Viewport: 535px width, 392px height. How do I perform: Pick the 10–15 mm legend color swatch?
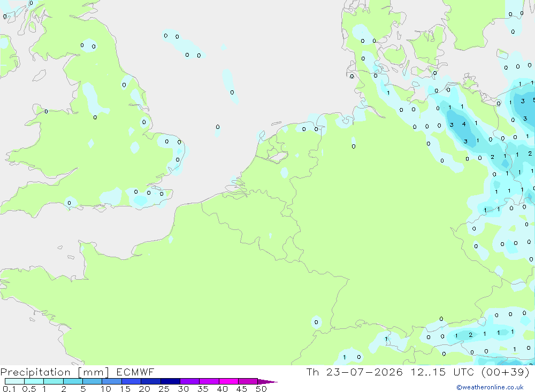tap(112, 381)
